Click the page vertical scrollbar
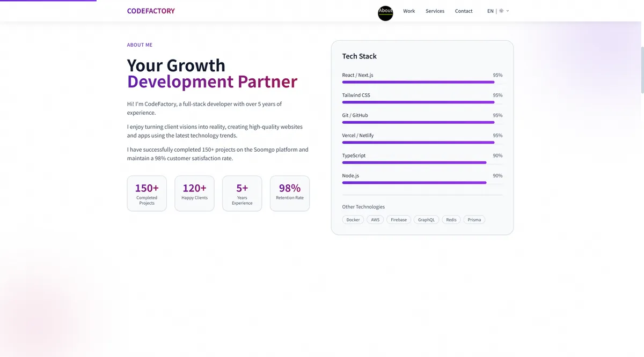Image resolution: width=644 pixels, height=357 pixels. coord(642,70)
